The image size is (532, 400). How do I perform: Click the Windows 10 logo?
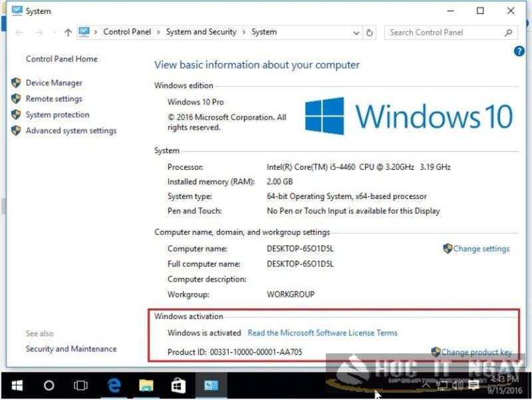pos(409,116)
